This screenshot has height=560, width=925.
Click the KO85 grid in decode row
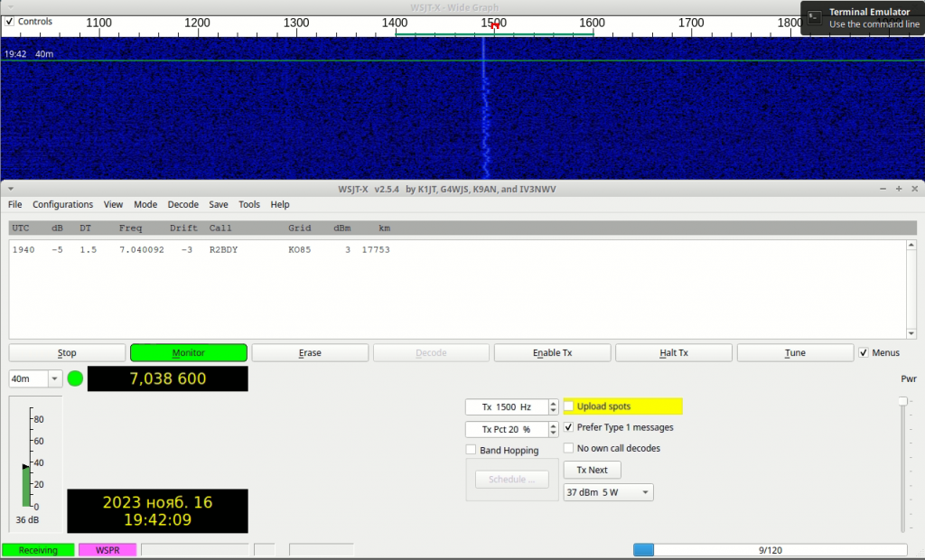pos(300,249)
